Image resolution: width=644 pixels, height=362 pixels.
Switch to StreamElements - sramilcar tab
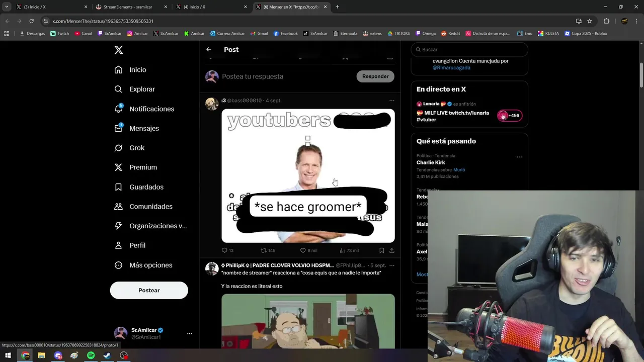pyautogui.click(x=131, y=7)
